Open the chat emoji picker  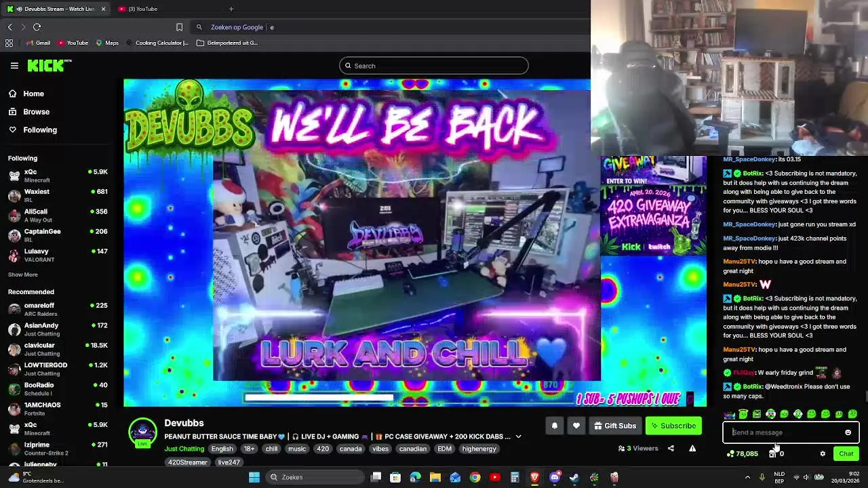pyautogui.click(x=848, y=432)
